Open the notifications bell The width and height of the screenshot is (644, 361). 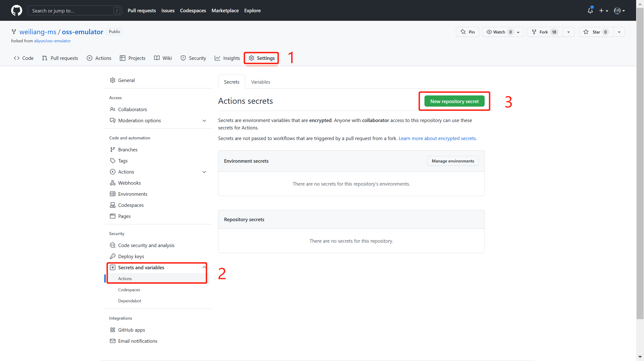590,10
